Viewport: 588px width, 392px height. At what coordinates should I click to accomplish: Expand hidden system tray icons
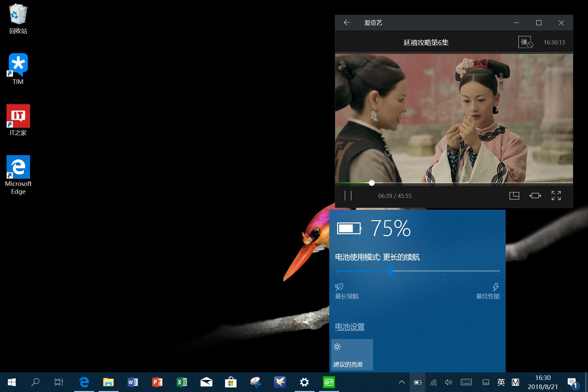click(x=402, y=382)
